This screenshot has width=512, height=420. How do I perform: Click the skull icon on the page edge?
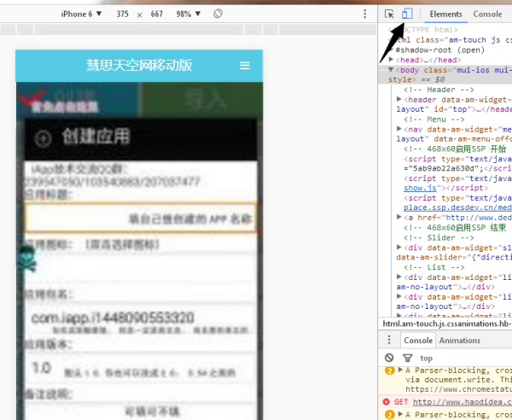click(x=26, y=259)
